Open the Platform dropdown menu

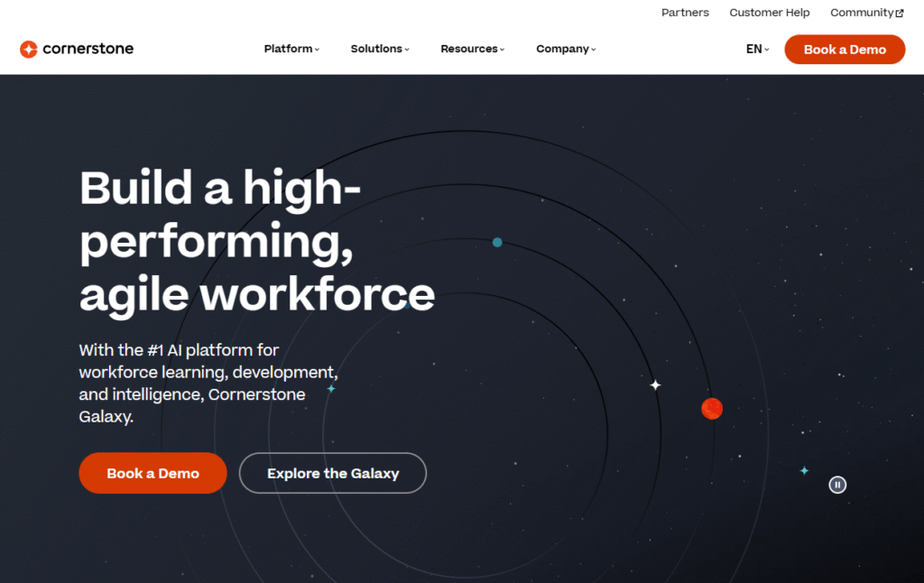click(291, 49)
